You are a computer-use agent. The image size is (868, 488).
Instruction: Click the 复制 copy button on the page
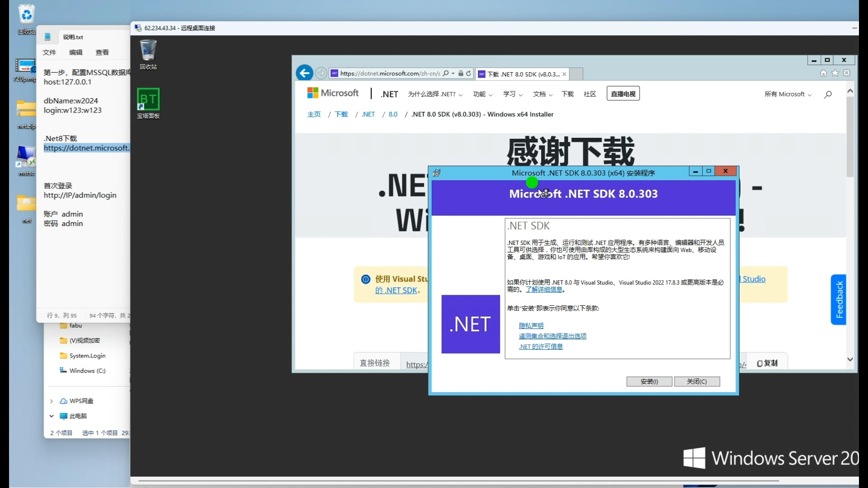click(767, 363)
